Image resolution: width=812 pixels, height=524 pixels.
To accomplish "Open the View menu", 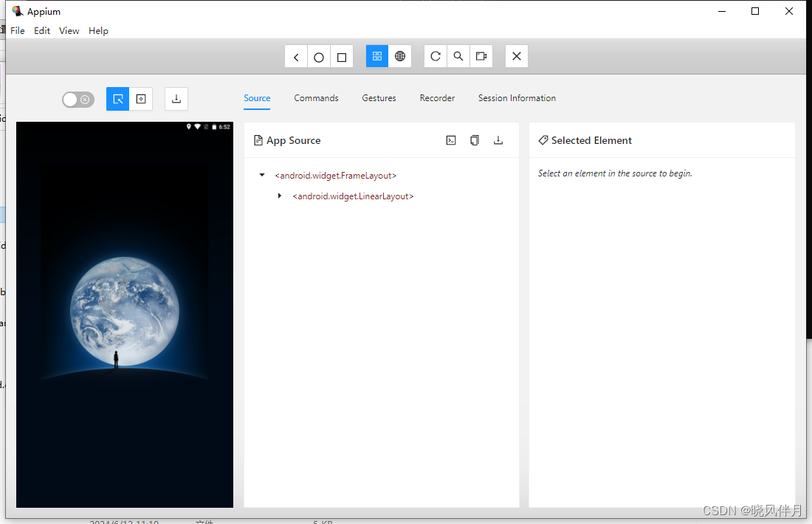I will pyautogui.click(x=69, y=30).
